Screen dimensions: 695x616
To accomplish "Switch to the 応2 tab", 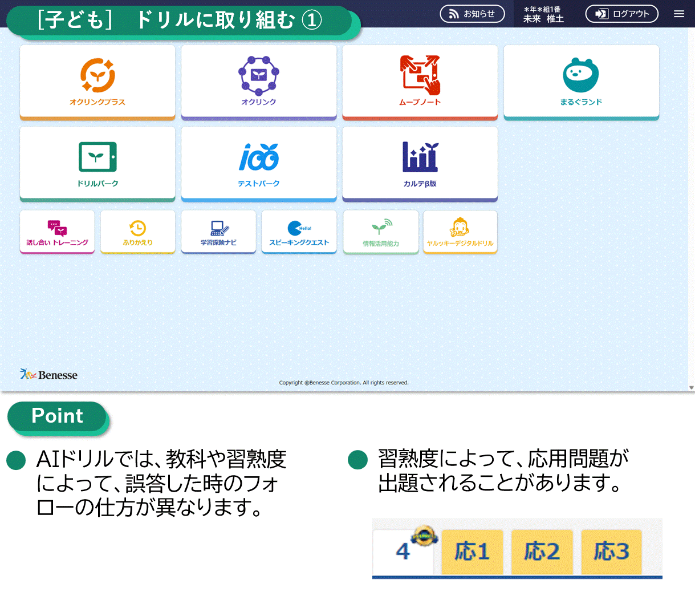I will pos(542,552).
